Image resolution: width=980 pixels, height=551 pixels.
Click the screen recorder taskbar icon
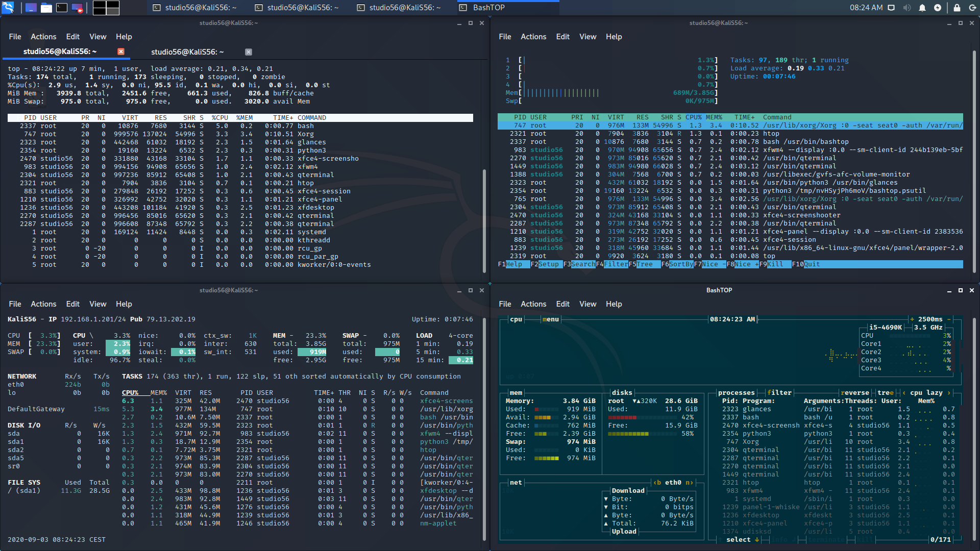(x=77, y=8)
